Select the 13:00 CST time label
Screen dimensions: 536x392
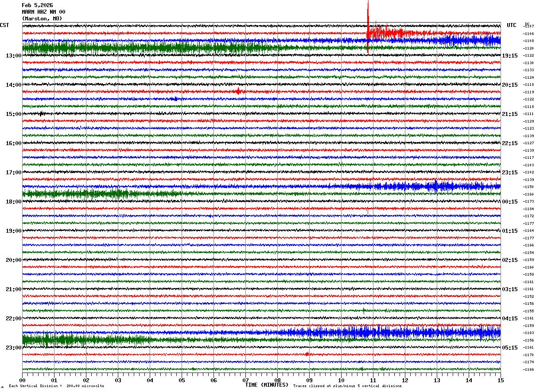pyautogui.click(x=13, y=56)
